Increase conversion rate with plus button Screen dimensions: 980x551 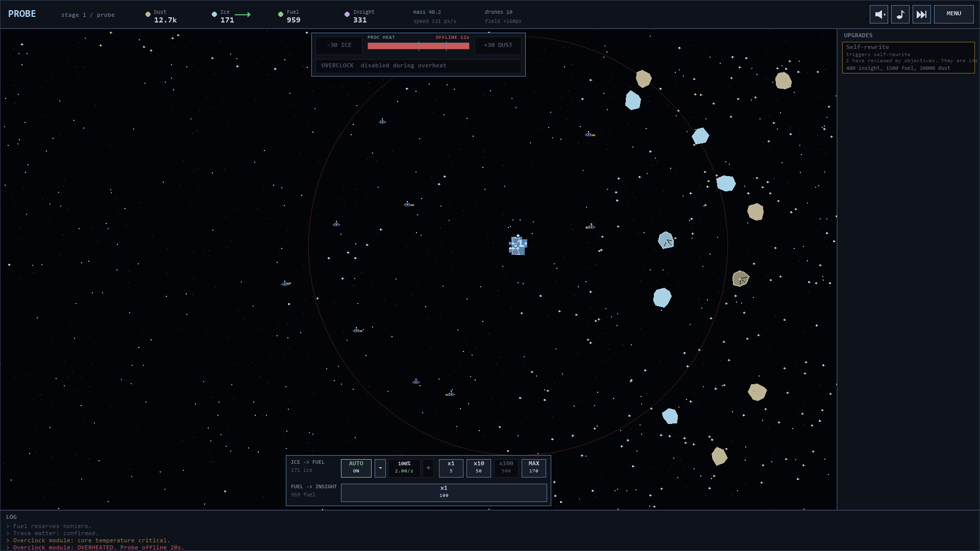pyautogui.click(x=428, y=468)
